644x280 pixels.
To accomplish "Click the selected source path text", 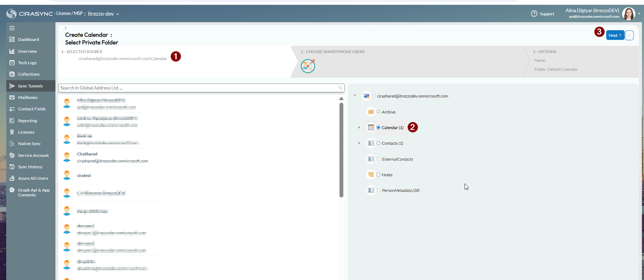I will (123, 59).
